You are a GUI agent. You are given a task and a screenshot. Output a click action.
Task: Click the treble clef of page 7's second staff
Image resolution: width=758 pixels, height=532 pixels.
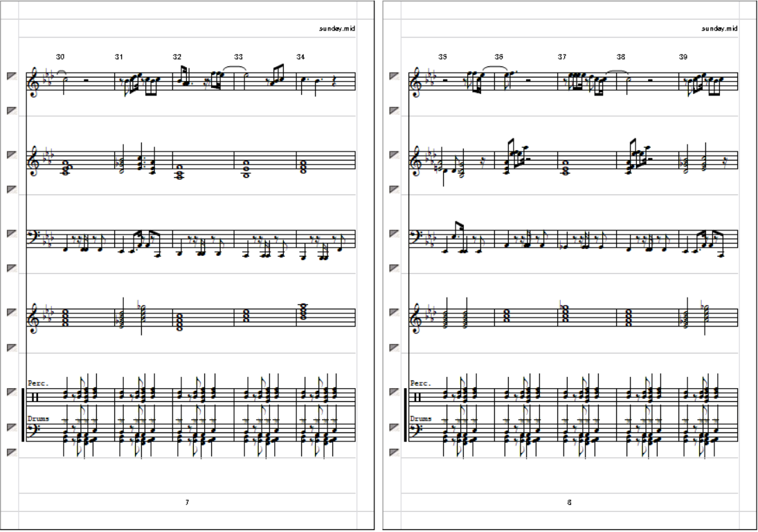click(33, 160)
